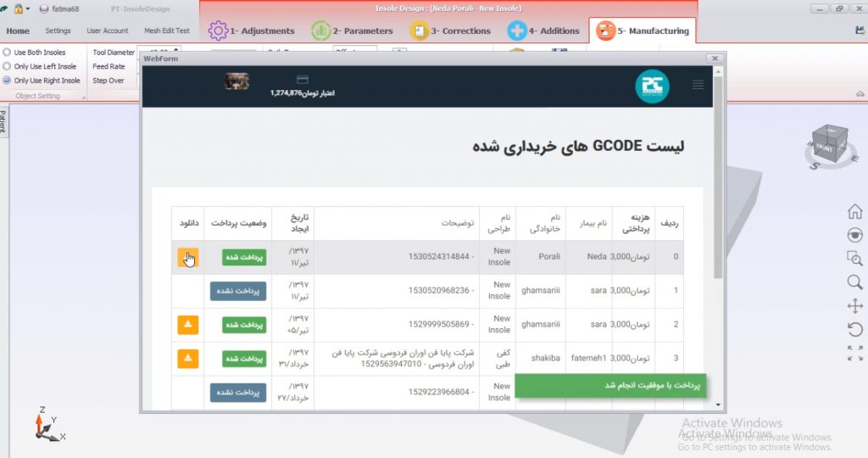This screenshot has height=458, width=868.
Task: Click unpaid status button for 1530520968236
Action: 238,291
